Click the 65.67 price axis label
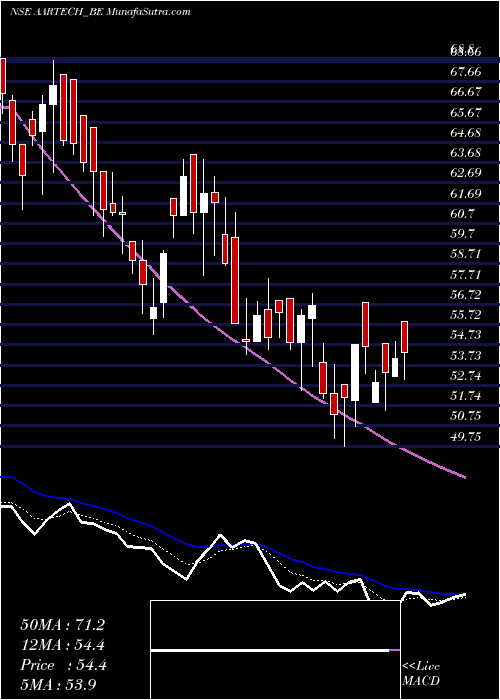This screenshot has width=500, height=700. coord(466,112)
